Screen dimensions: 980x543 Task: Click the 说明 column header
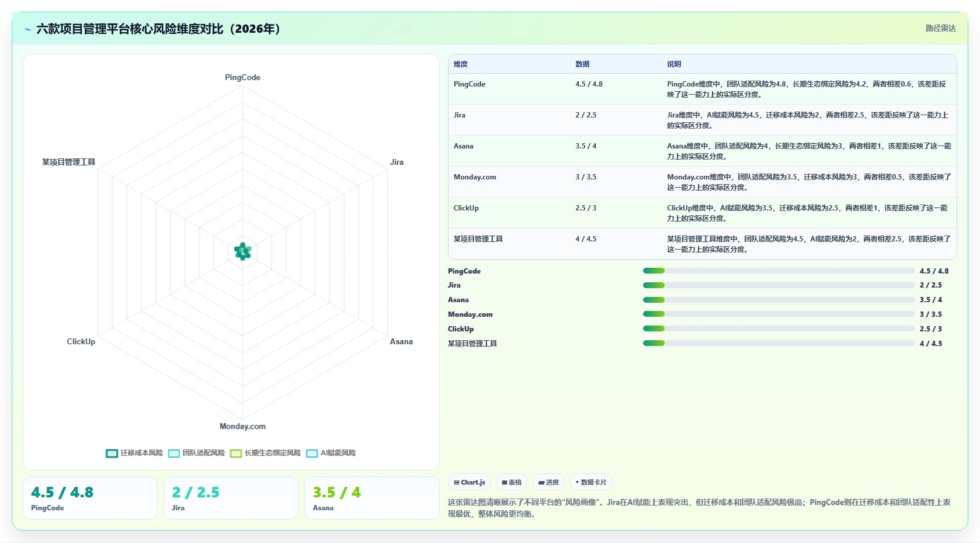click(x=674, y=64)
